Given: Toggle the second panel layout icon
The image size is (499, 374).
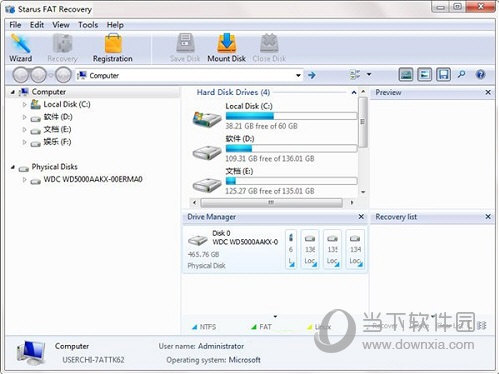Looking at the screenshot, I should coord(424,75).
